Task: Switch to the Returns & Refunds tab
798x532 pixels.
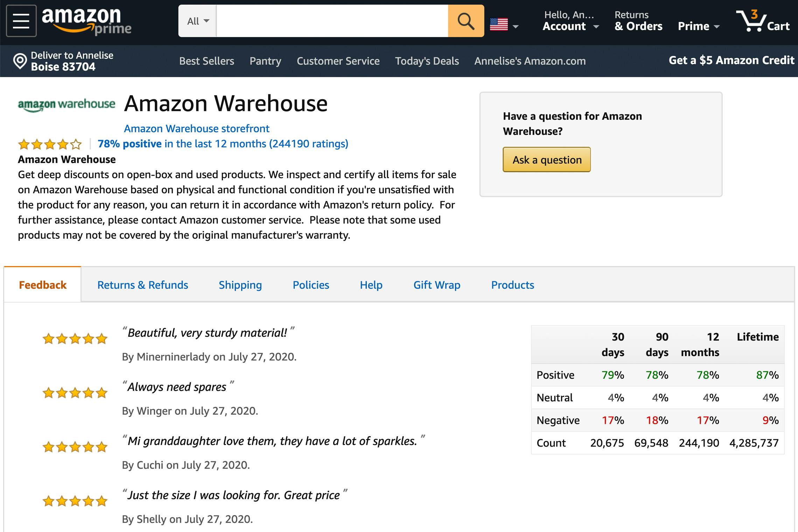Action: pos(143,285)
